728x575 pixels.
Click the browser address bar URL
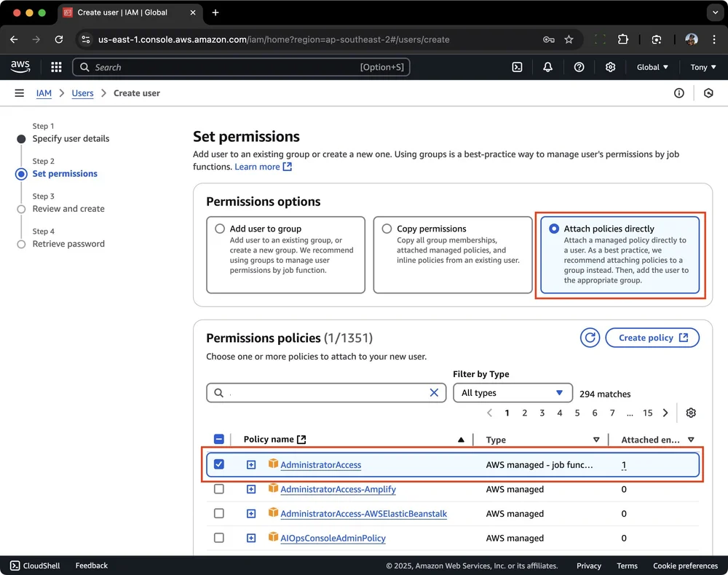274,39
